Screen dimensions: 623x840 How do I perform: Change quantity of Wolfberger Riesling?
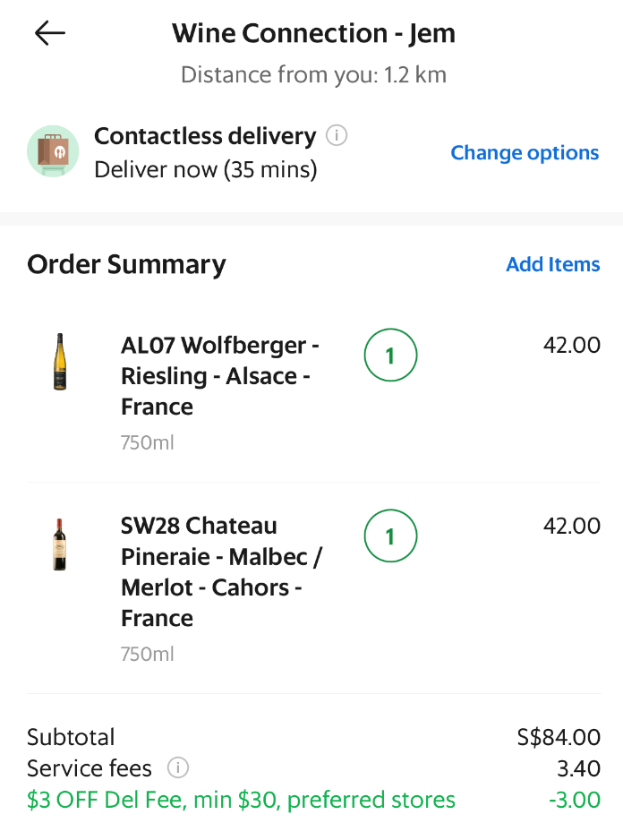click(390, 355)
